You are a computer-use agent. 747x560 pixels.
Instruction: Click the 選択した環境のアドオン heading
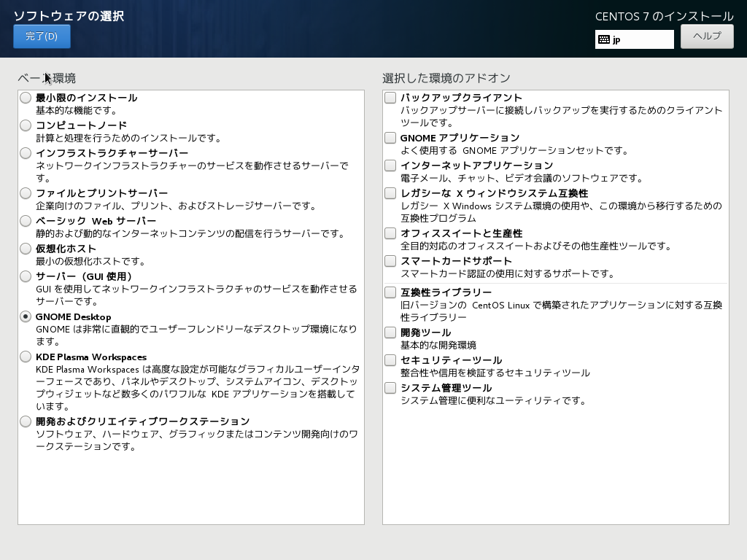pos(446,78)
